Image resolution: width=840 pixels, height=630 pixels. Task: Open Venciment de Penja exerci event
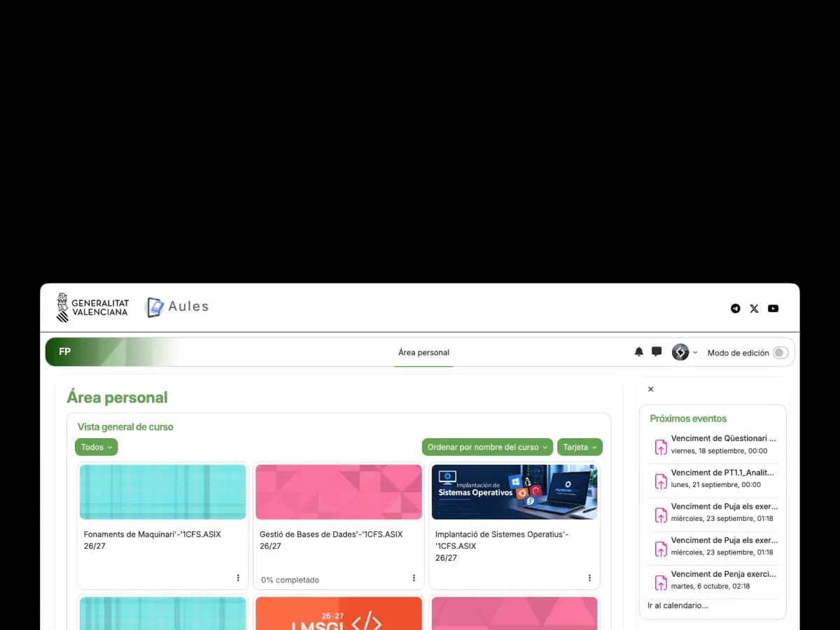pos(724,574)
